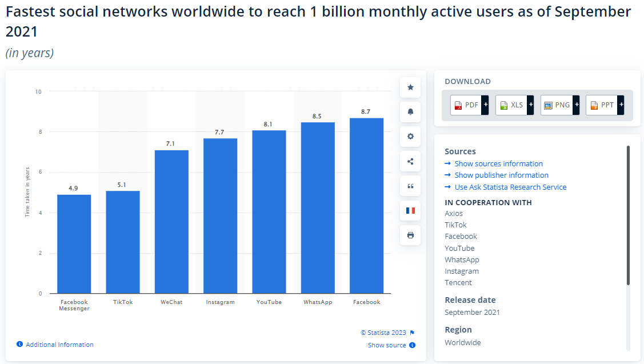Open Show sources information link
644x364 pixels.
click(x=498, y=163)
